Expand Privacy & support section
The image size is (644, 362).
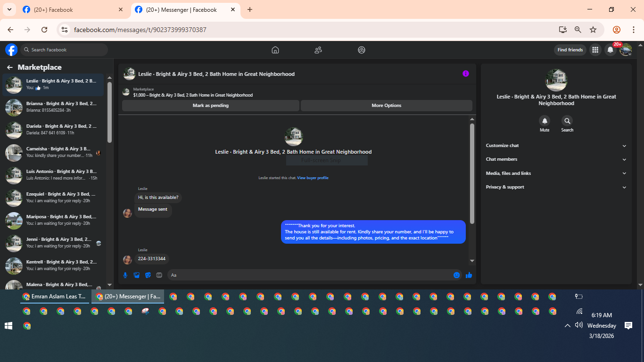coord(556,187)
